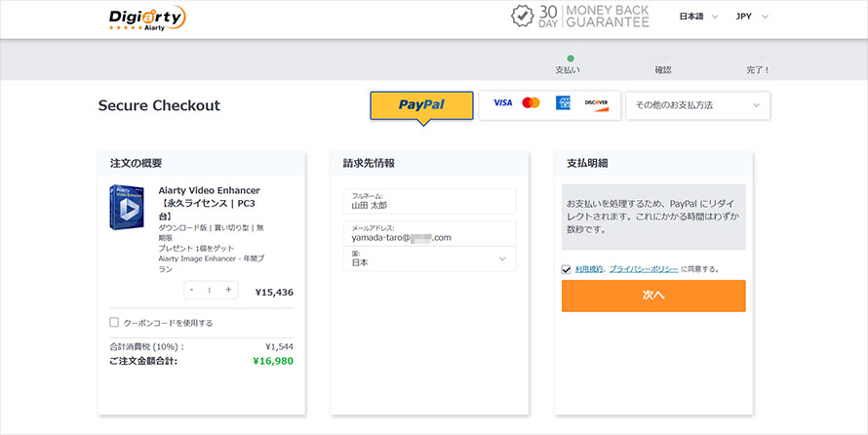Click the Digiarty Aiarty logo
Screen dimensions: 868x435
[146, 19]
